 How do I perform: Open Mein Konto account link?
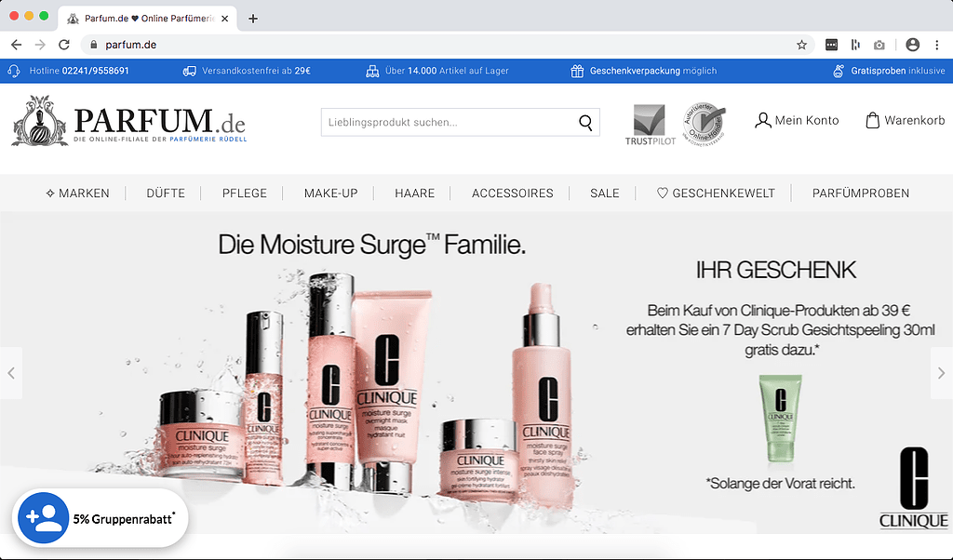(x=797, y=120)
